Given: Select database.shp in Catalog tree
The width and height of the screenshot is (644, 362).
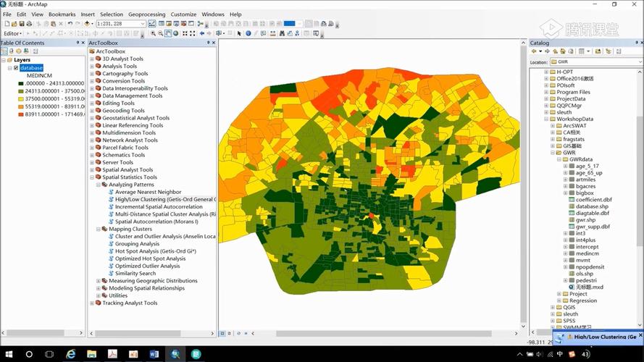Looking at the screenshot, I should pos(588,206).
